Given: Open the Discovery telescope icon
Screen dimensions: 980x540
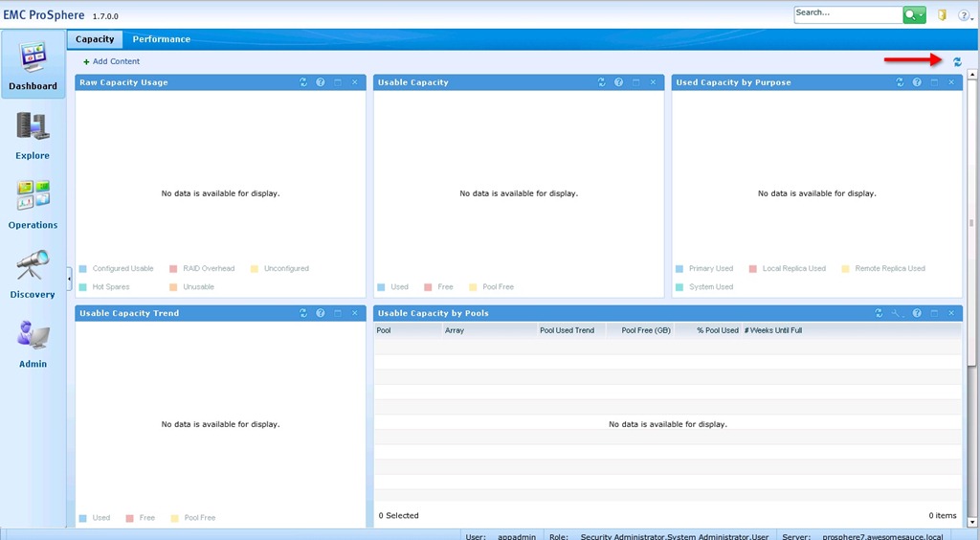Looking at the screenshot, I should point(33,273).
